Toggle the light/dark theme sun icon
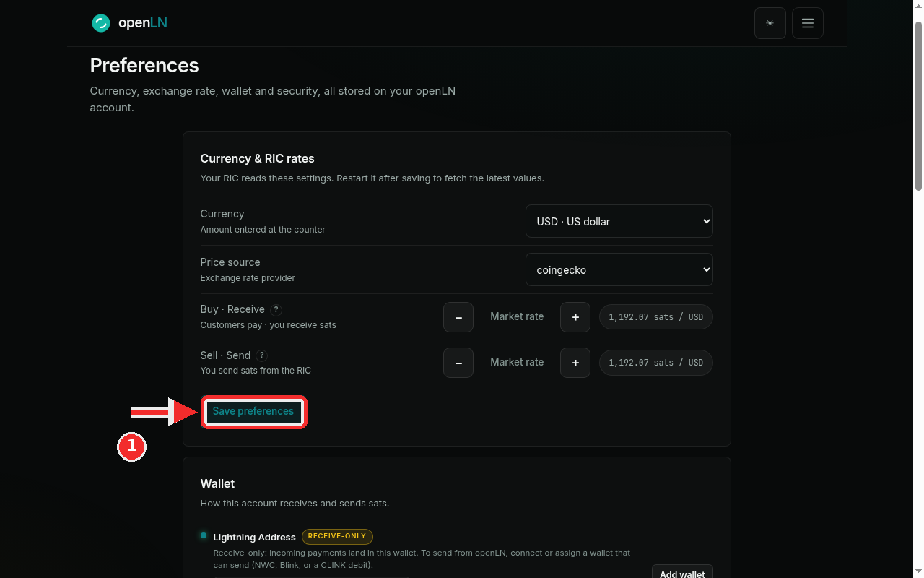Image resolution: width=924 pixels, height=578 pixels. [x=770, y=23]
